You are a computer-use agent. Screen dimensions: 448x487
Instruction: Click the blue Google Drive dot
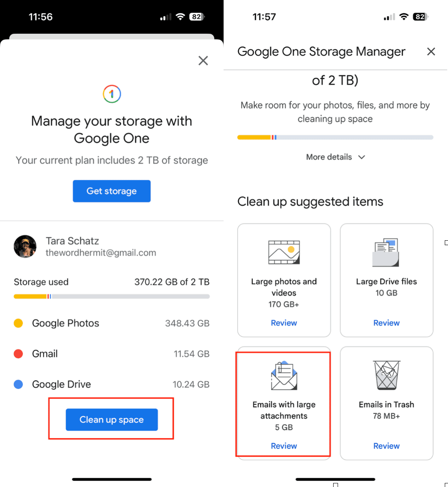18,385
